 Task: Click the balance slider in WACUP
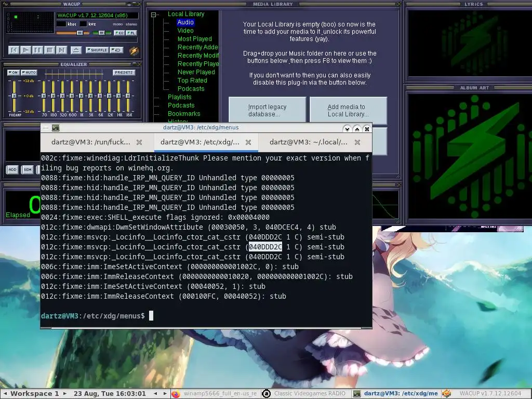(102, 33)
